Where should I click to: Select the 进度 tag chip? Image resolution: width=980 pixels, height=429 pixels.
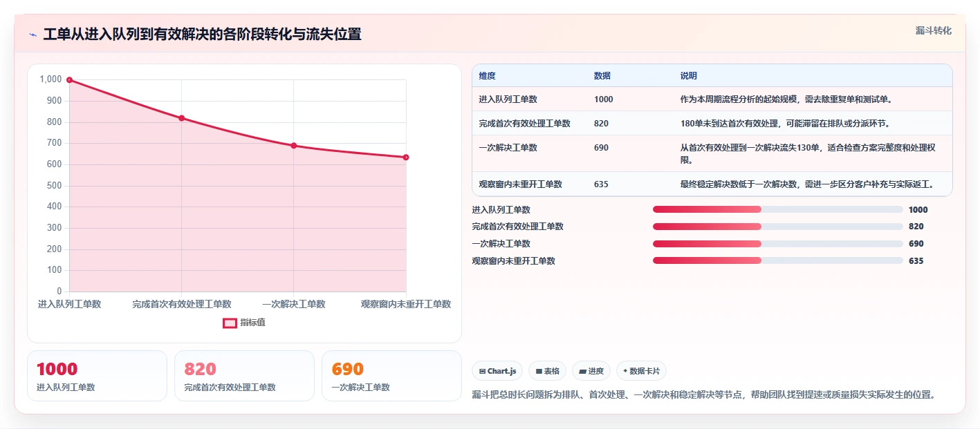[x=591, y=371]
